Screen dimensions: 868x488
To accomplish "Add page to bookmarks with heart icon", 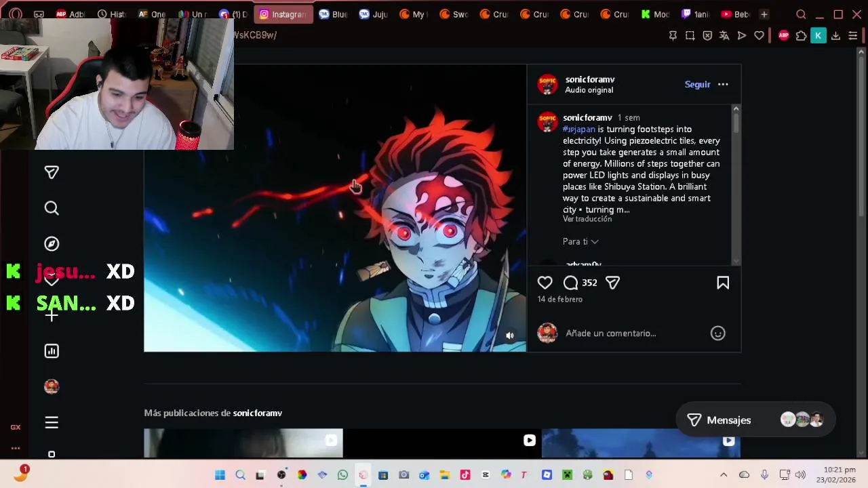I will (x=759, y=35).
